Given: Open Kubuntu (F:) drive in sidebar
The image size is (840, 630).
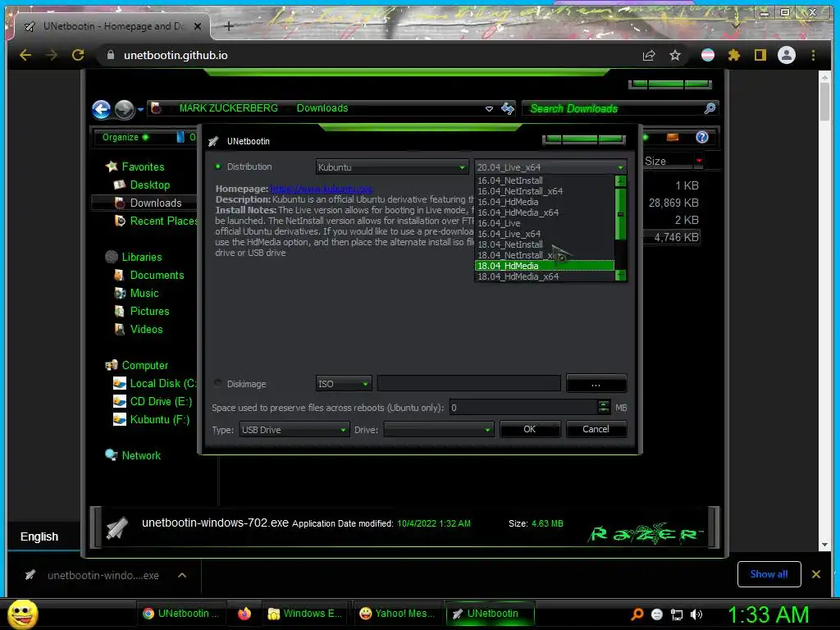Looking at the screenshot, I should (x=160, y=419).
